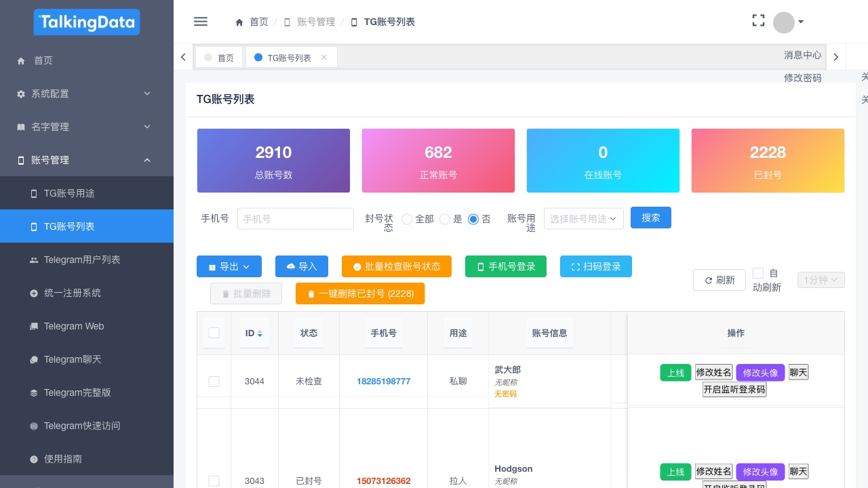Click the hamburger menu collapse icon
This screenshot has width=868, height=488.
click(201, 22)
